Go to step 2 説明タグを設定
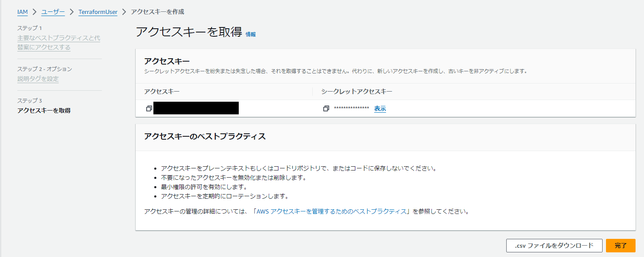Image resolution: width=644 pixels, height=257 pixels. [x=38, y=79]
